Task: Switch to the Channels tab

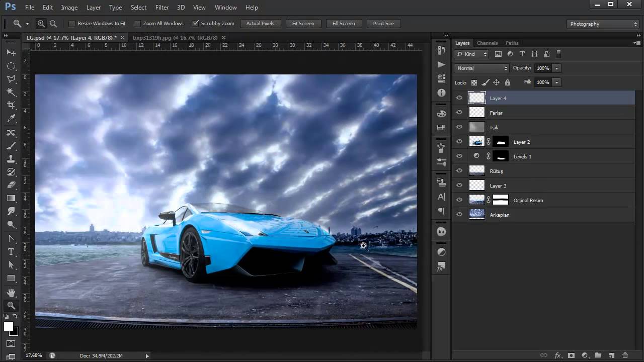Action: point(487,43)
